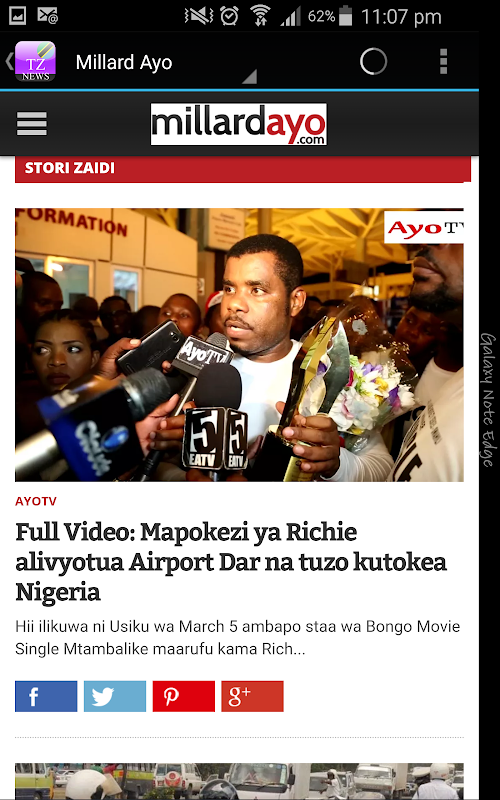Pin article with Pinterest button
The height and width of the screenshot is (800, 500).
pyautogui.click(x=184, y=696)
